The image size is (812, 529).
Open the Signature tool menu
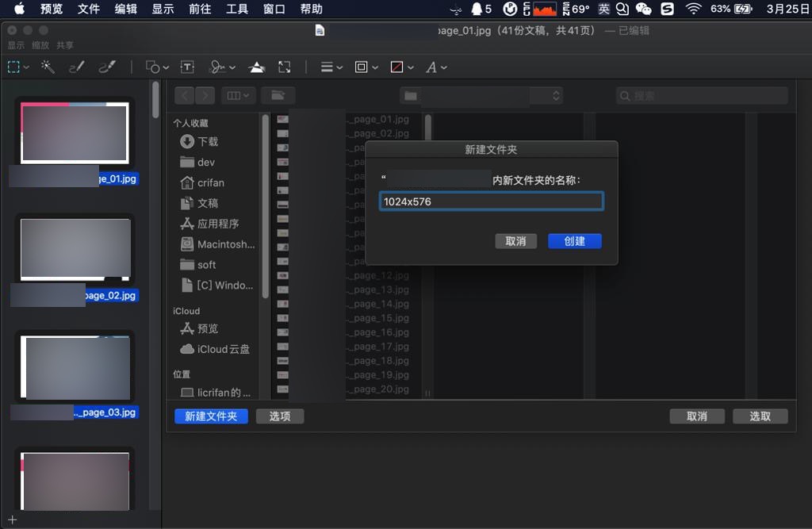point(222,67)
